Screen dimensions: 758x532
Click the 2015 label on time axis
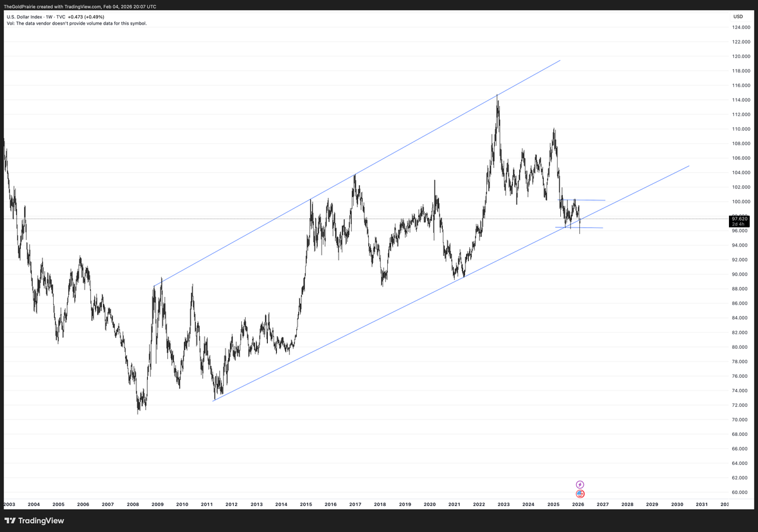pos(306,505)
